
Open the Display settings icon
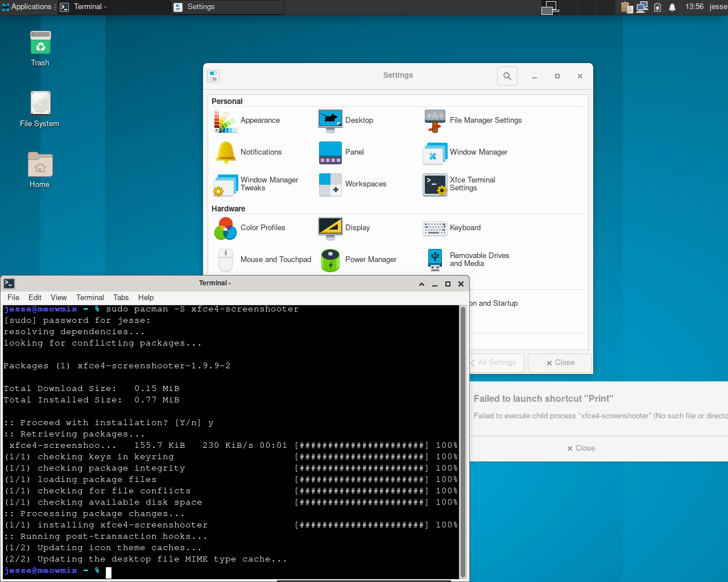[330, 228]
